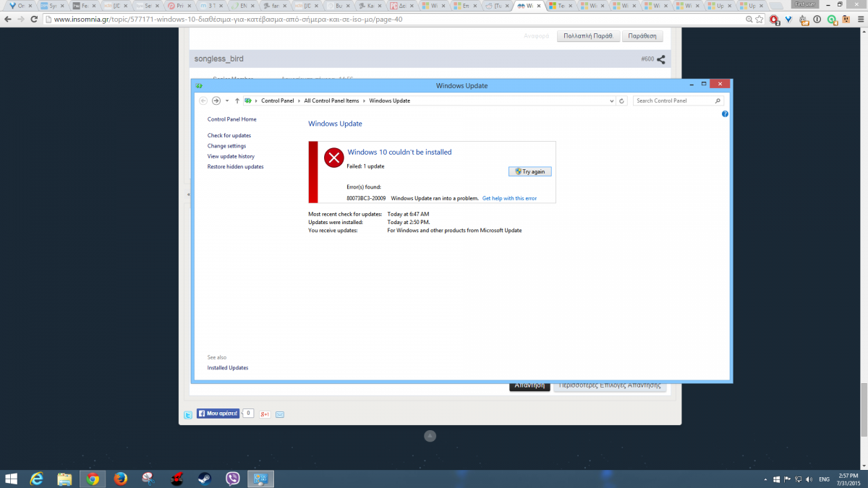
Task: Click Chrome address bar URL
Action: 228,20
